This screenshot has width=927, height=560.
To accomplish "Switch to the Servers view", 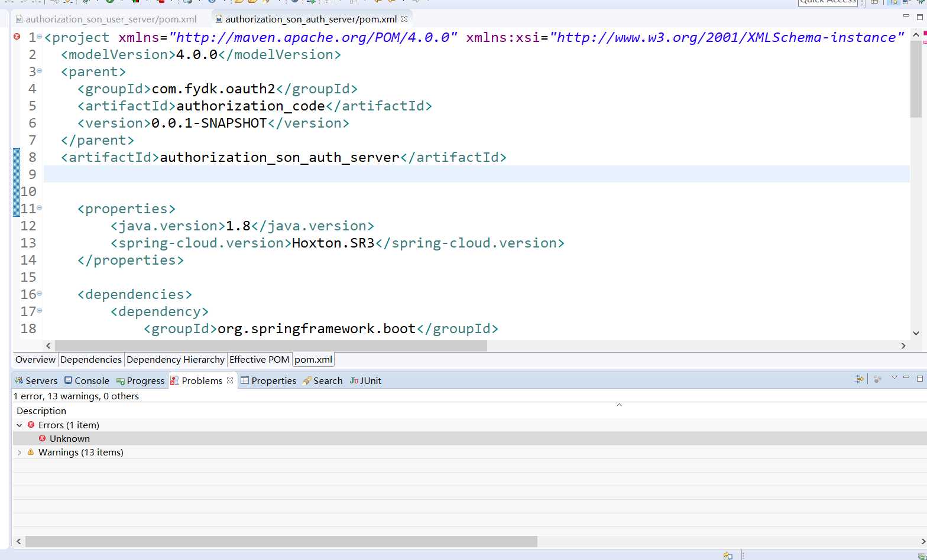I will click(36, 381).
